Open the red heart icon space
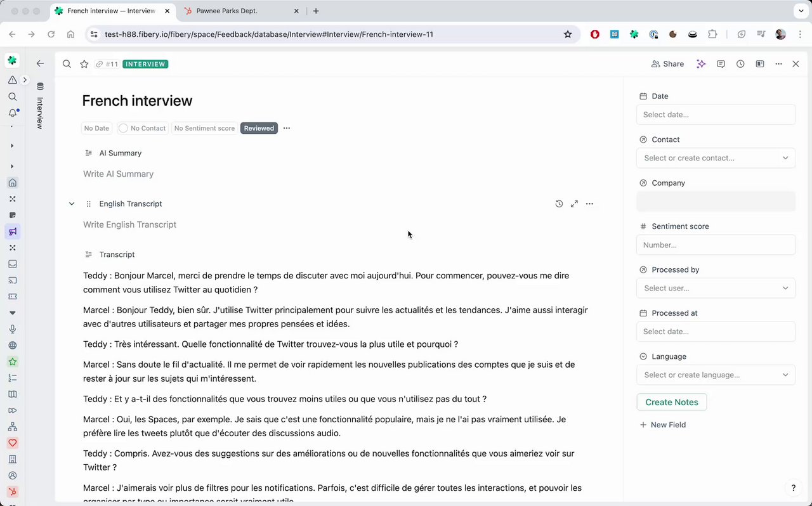The height and width of the screenshot is (506, 812). click(12, 443)
